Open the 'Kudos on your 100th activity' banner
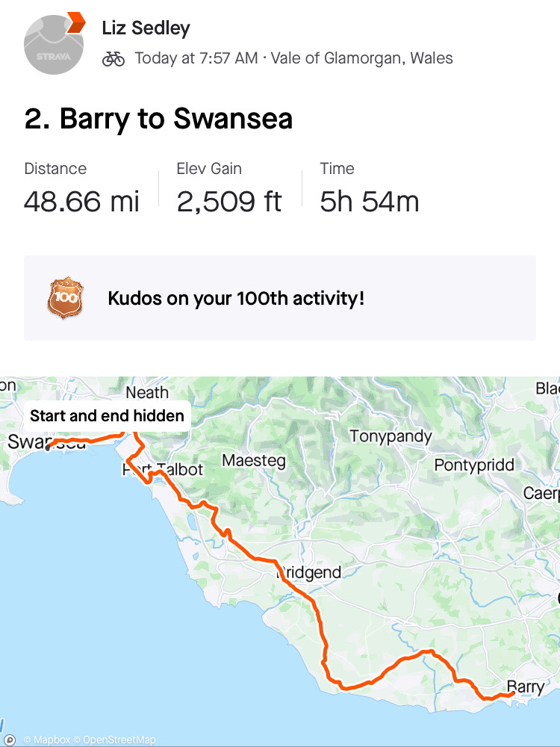The image size is (560, 747). tap(280, 299)
